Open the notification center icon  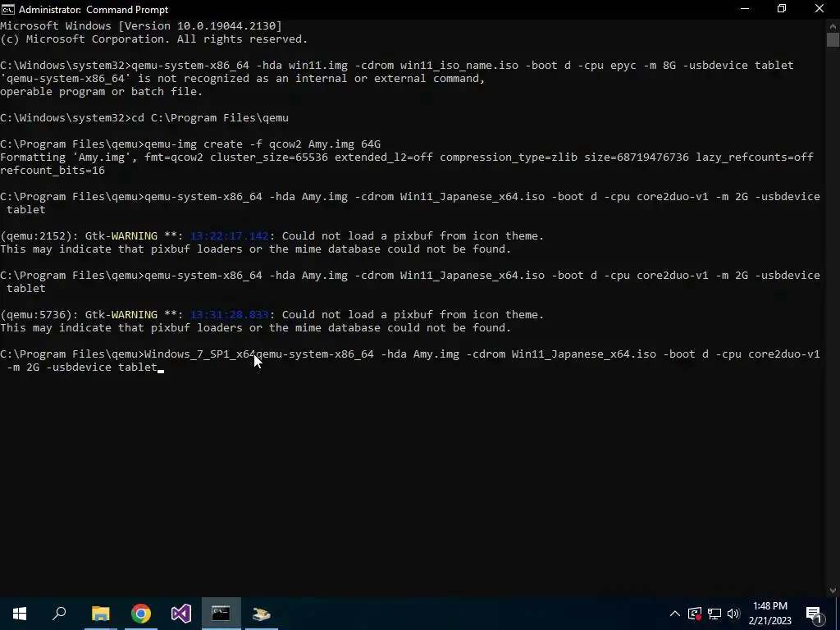point(814,614)
